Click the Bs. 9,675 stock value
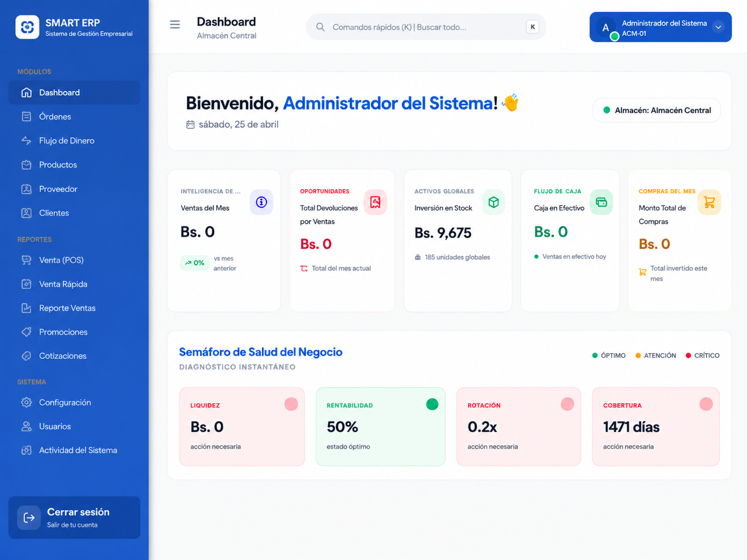Image resolution: width=747 pixels, height=560 pixels. [x=443, y=233]
